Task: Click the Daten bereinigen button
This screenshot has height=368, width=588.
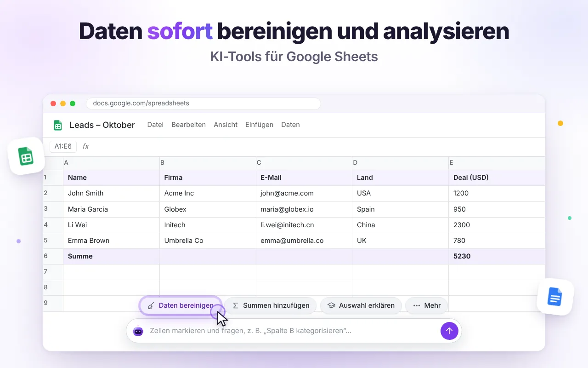Action: click(x=181, y=305)
